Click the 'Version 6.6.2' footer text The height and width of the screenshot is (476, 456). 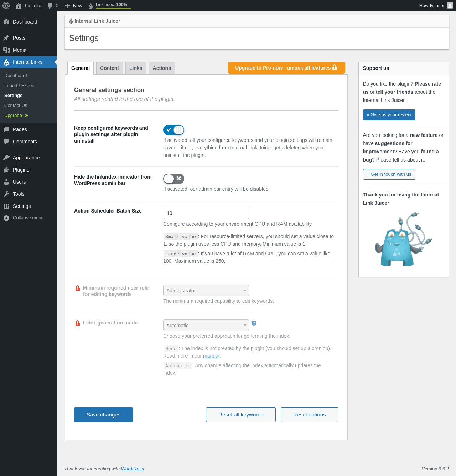click(x=435, y=469)
